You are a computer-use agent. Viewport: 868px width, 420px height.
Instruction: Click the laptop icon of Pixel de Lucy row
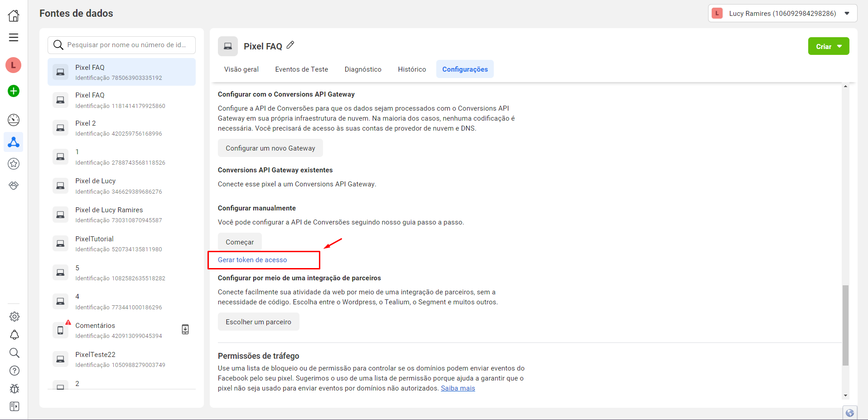pos(60,186)
